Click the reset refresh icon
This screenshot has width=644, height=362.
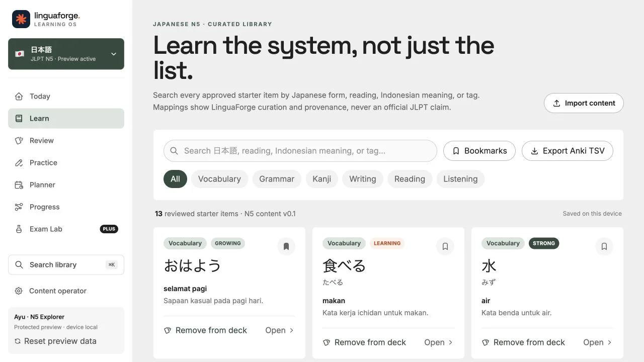[x=18, y=341]
